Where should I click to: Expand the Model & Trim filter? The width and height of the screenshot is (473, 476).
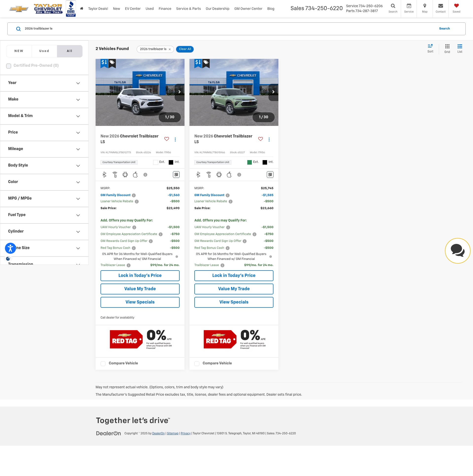(x=44, y=116)
